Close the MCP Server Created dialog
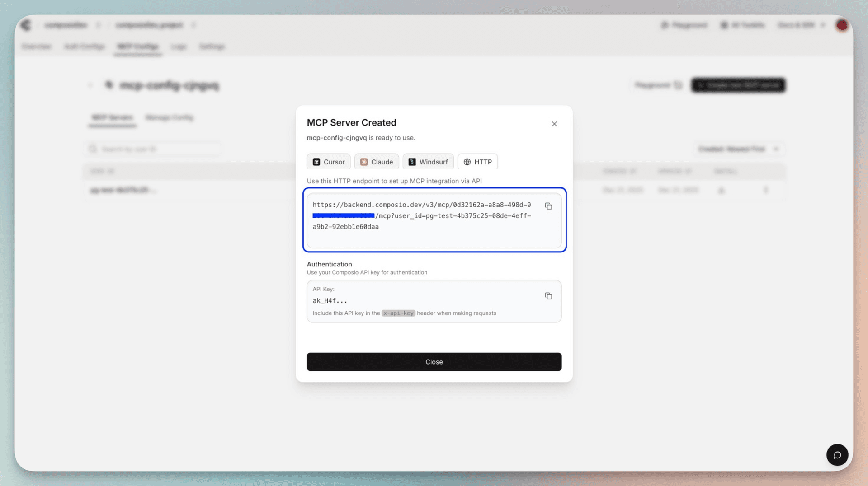The height and width of the screenshot is (486, 868). click(554, 123)
